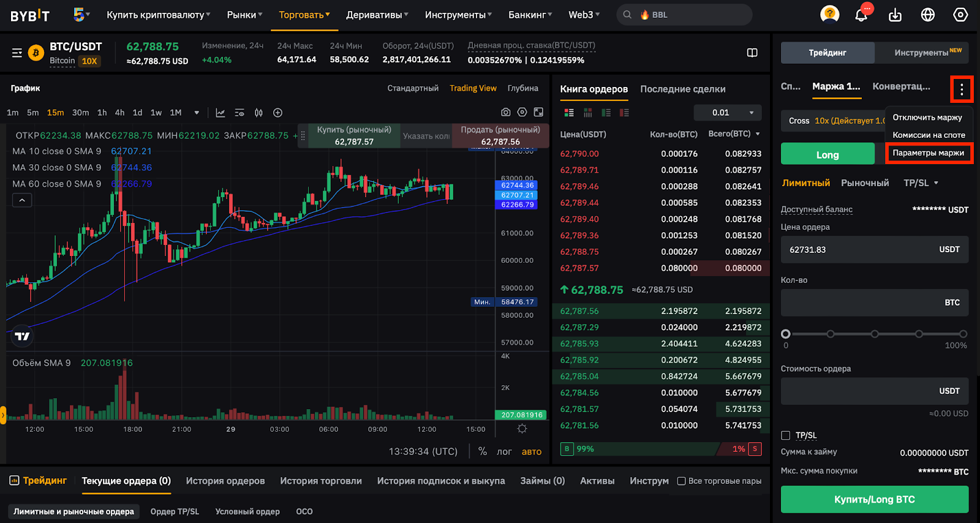Image resolution: width=980 pixels, height=523 pixels.
Task: Select Комиссии на споте menu entry
Action: click(x=929, y=135)
